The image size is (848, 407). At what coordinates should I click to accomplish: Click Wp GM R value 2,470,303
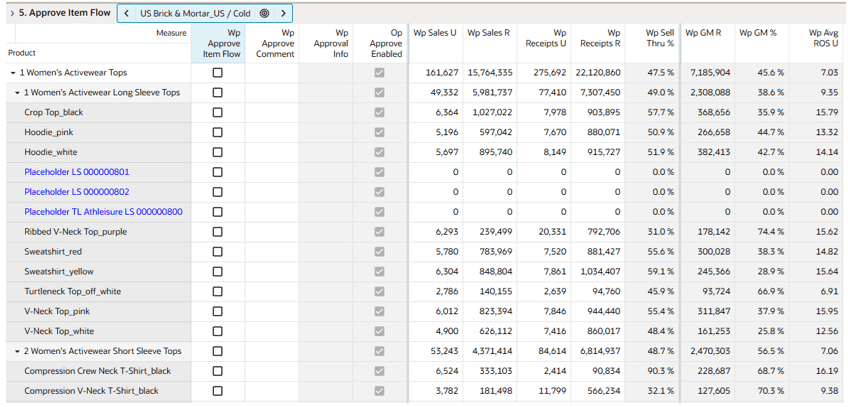point(710,351)
